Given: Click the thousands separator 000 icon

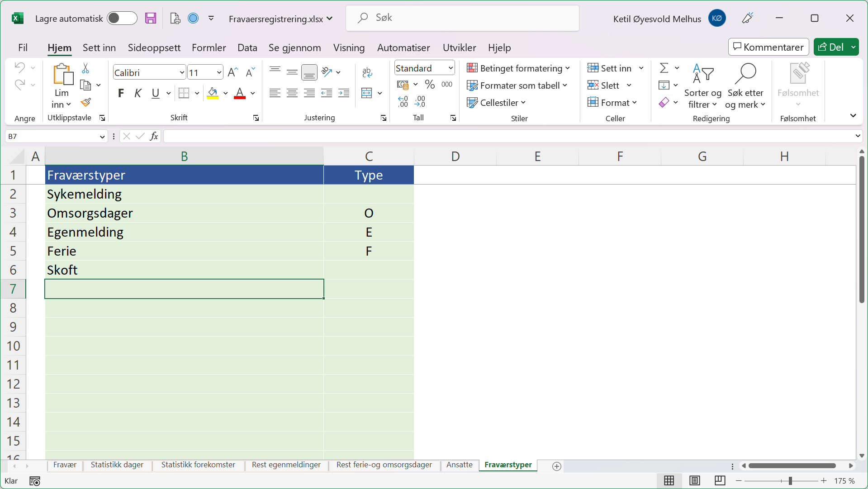Looking at the screenshot, I should (447, 84).
